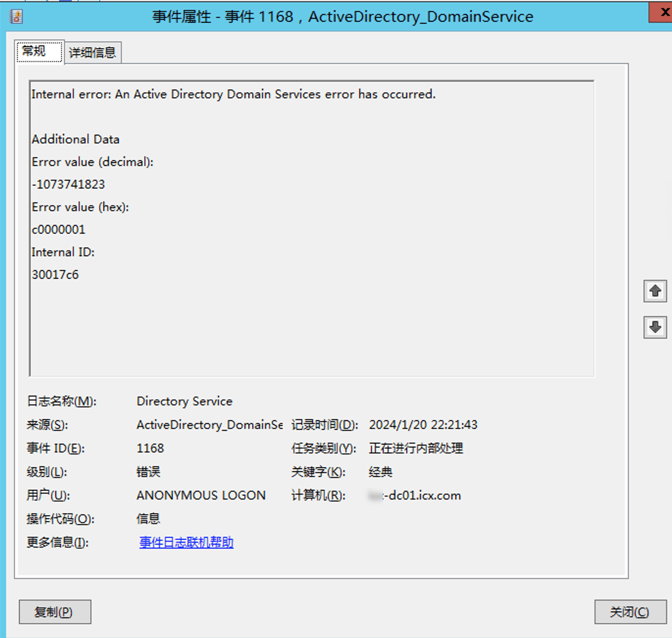Click the level value 错误
This screenshot has width=672, height=638.
click(x=148, y=472)
